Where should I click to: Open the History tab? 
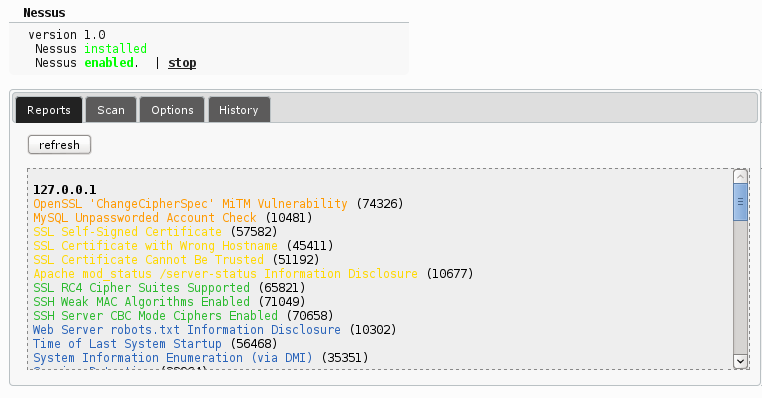point(239,110)
